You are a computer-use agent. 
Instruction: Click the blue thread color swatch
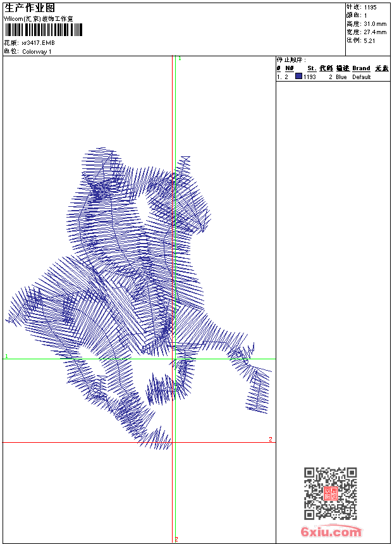pos(298,76)
